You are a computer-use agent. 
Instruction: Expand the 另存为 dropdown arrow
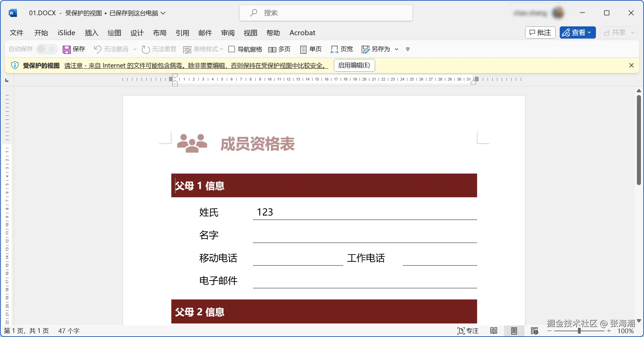(x=396, y=49)
